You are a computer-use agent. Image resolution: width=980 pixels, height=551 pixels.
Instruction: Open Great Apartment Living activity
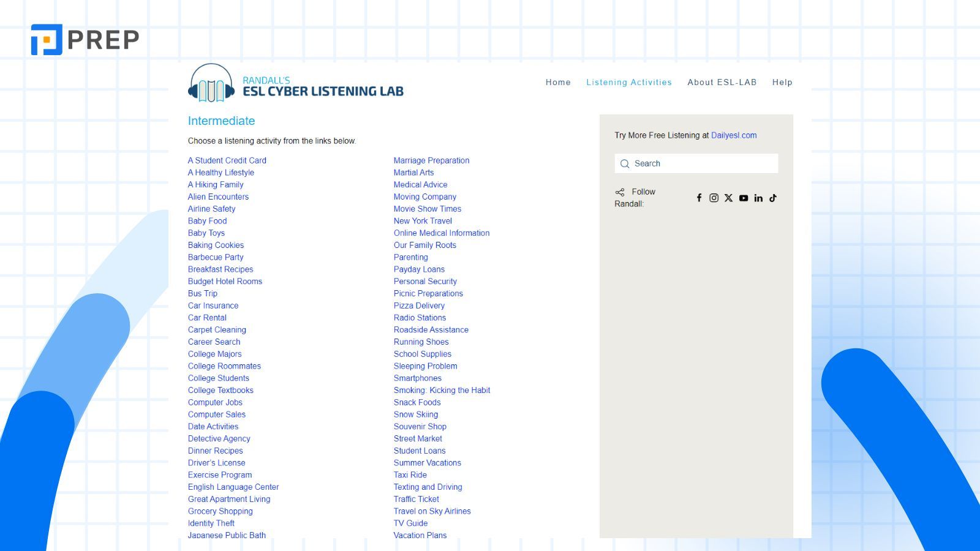(229, 499)
